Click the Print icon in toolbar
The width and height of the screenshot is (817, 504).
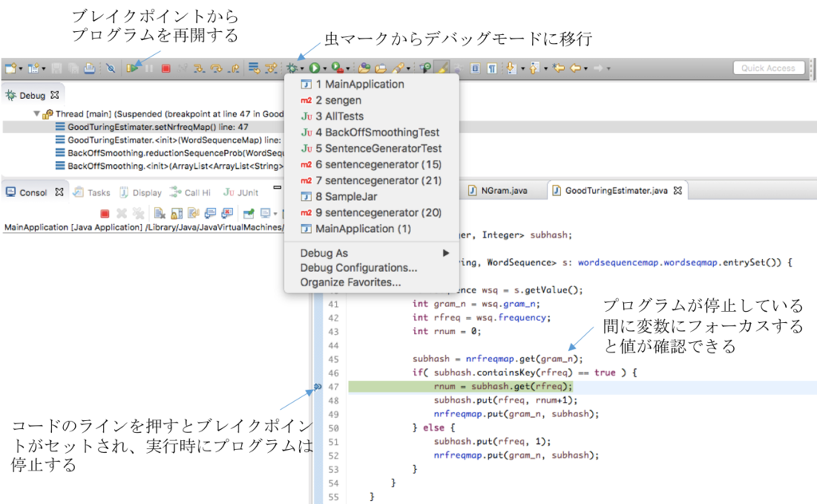click(89, 69)
